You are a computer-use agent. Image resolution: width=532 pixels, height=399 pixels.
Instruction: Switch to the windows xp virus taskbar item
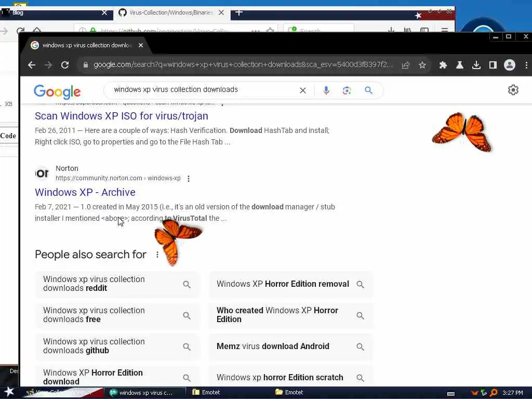click(x=145, y=393)
